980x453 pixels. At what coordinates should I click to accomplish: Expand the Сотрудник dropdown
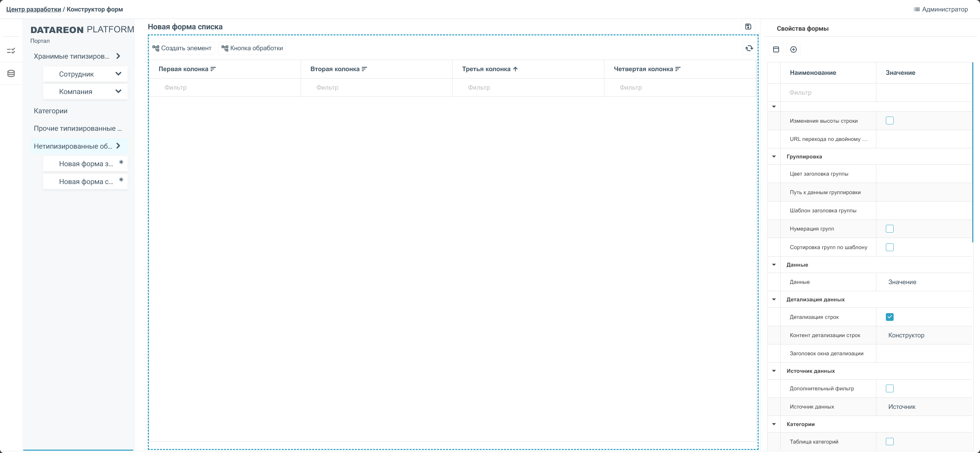click(x=118, y=74)
